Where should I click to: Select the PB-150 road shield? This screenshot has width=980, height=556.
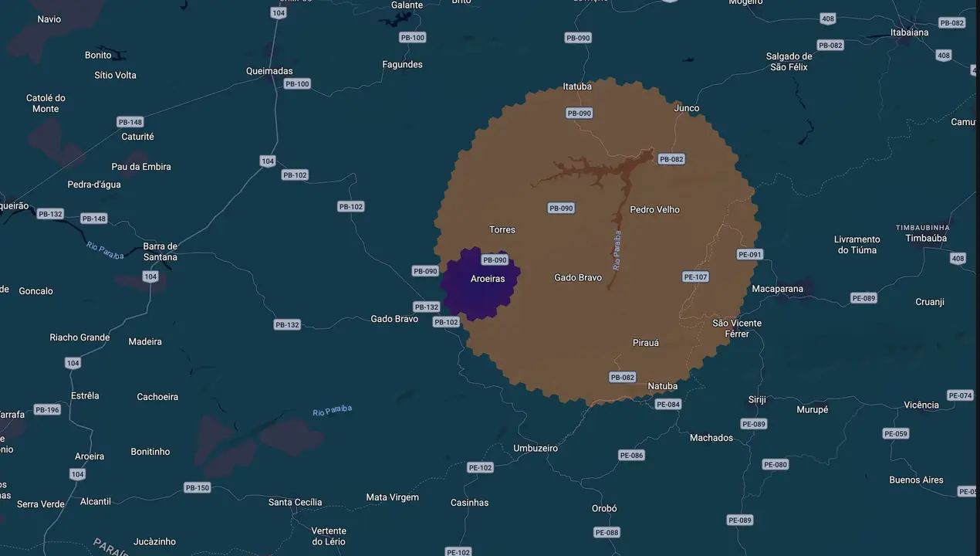click(198, 488)
